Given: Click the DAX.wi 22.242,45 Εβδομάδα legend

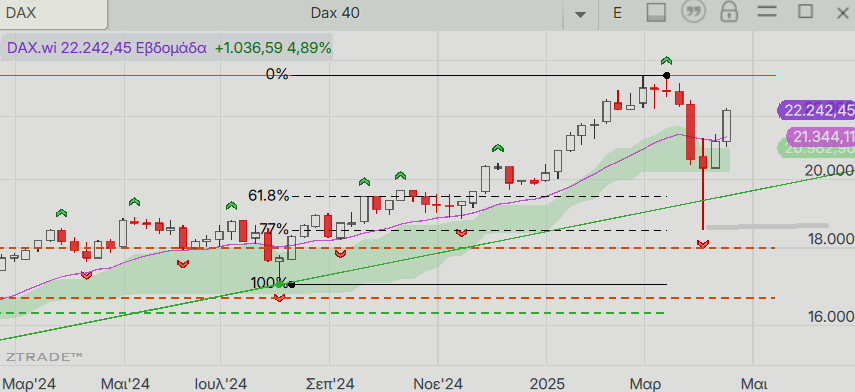Looking at the screenshot, I should (106, 48).
